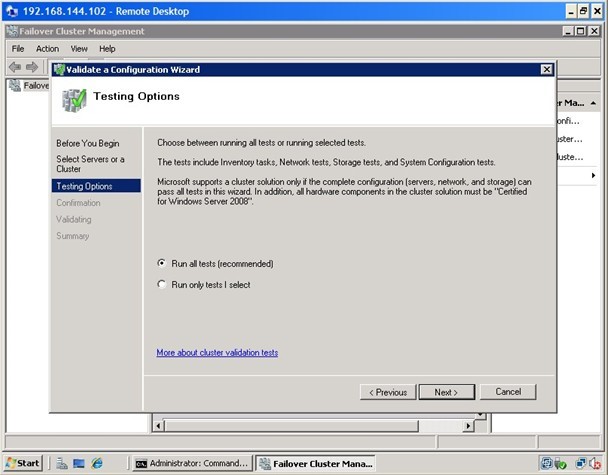Select Before You Begin wizard step
608x475 pixels.
click(x=88, y=143)
